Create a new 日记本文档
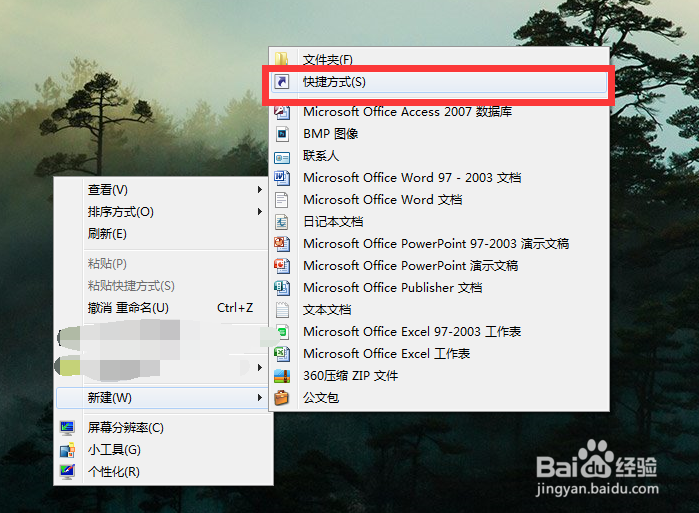 439,222
